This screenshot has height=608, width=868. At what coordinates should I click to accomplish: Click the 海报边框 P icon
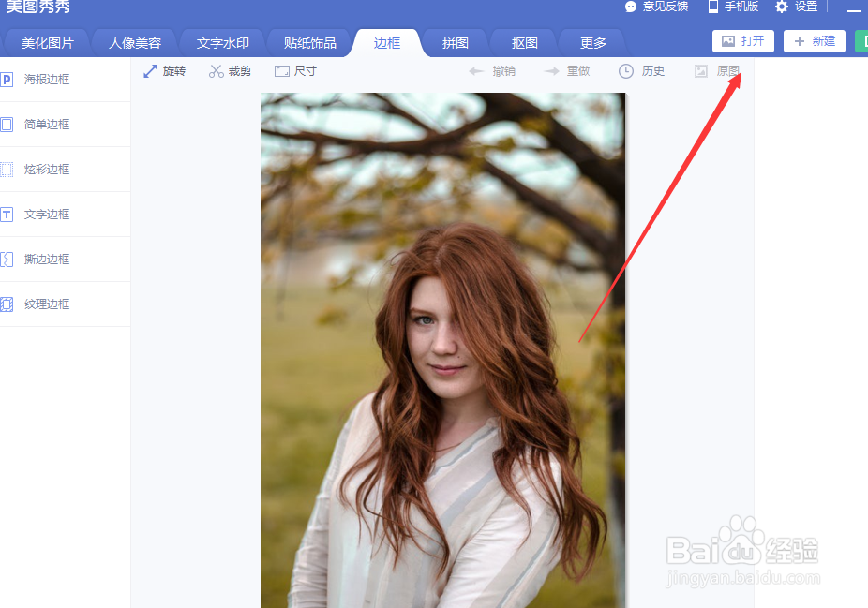[7, 80]
